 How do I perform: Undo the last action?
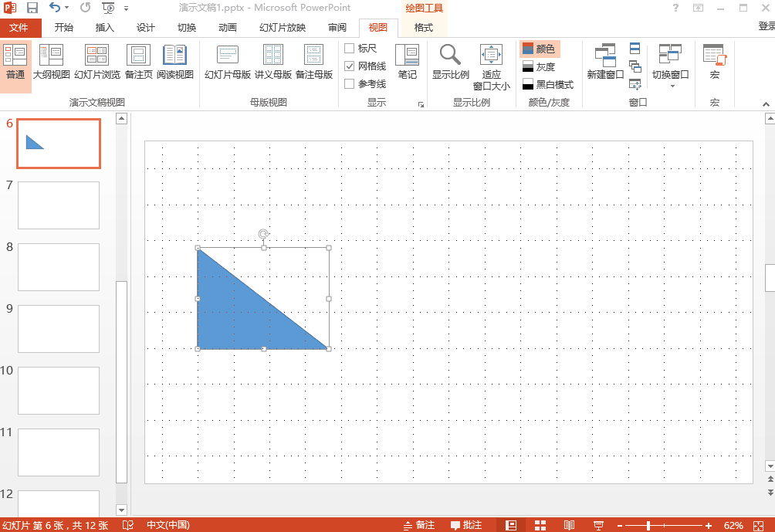[55, 8]
